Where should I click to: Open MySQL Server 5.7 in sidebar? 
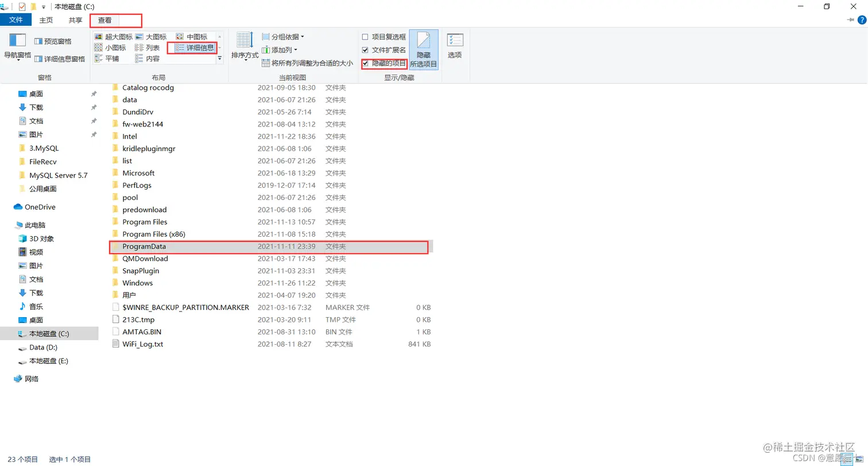point(58,175)
